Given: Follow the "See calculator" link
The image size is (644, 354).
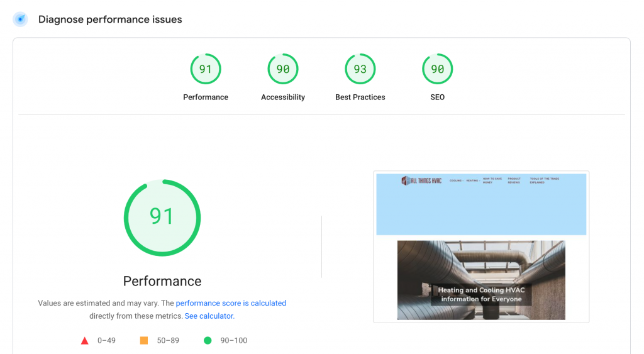Looking at the screenshot, I should tap(209, 316).
